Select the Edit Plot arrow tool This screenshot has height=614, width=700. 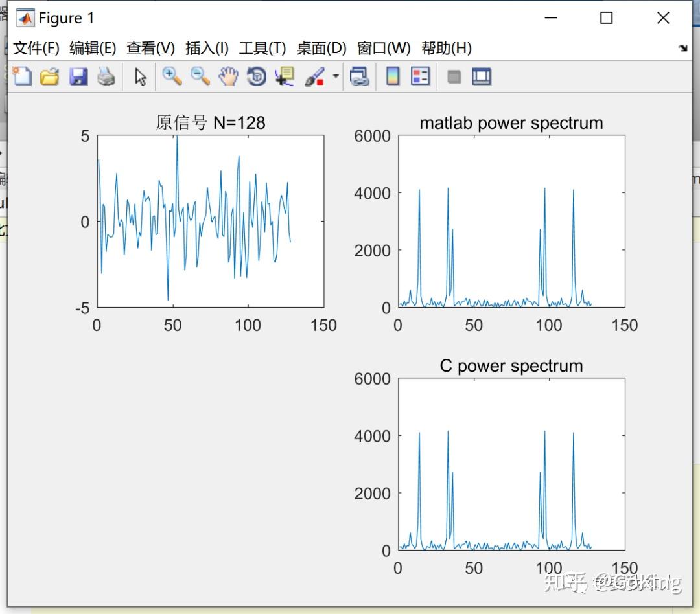click(141, 76)
